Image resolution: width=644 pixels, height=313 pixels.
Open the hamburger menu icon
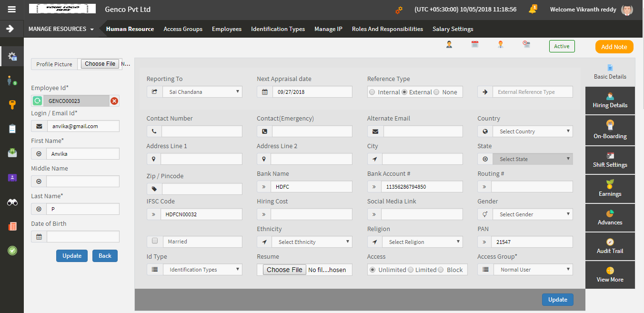12,9
